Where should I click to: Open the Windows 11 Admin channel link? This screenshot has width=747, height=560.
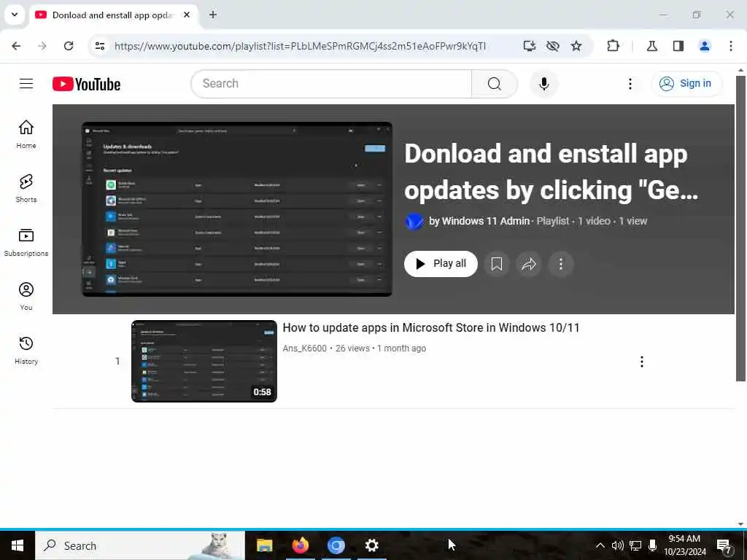pyautogui.click(x=485, y=222)
